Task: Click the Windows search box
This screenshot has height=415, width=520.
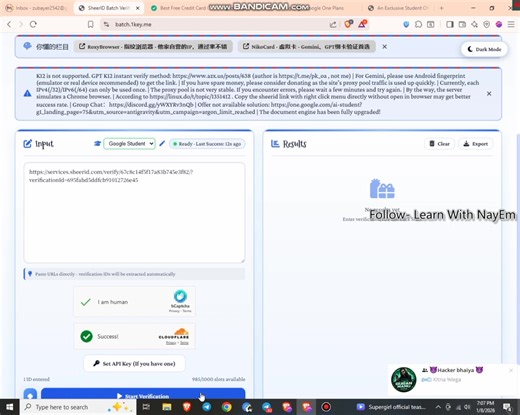Action: click(78, 407)
